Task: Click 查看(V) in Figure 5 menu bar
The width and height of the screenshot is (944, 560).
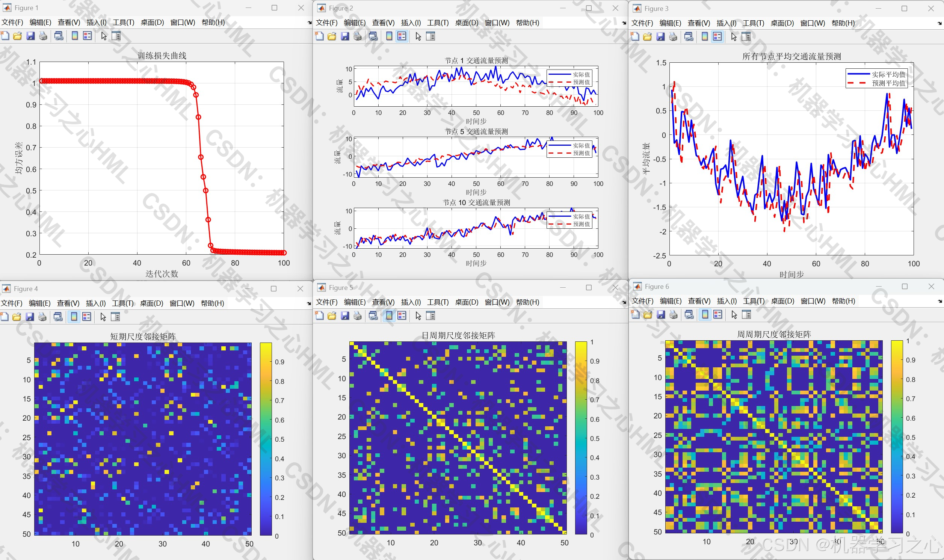Action: point(383,302)
